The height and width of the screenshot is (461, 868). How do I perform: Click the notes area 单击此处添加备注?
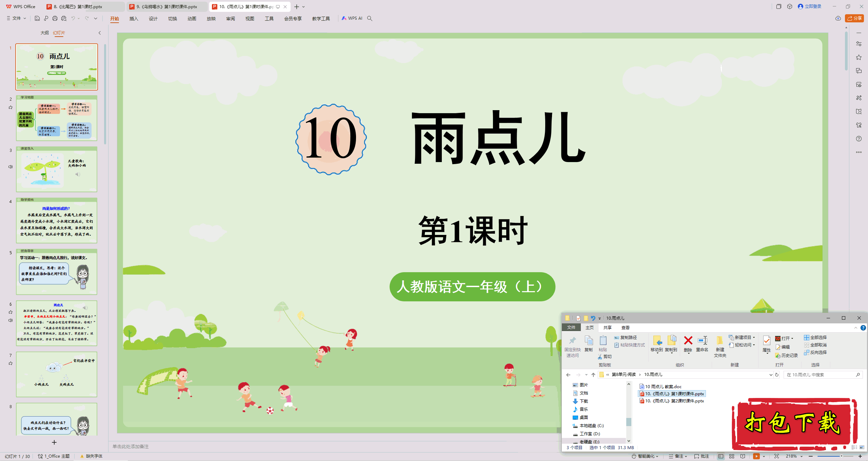131,446
